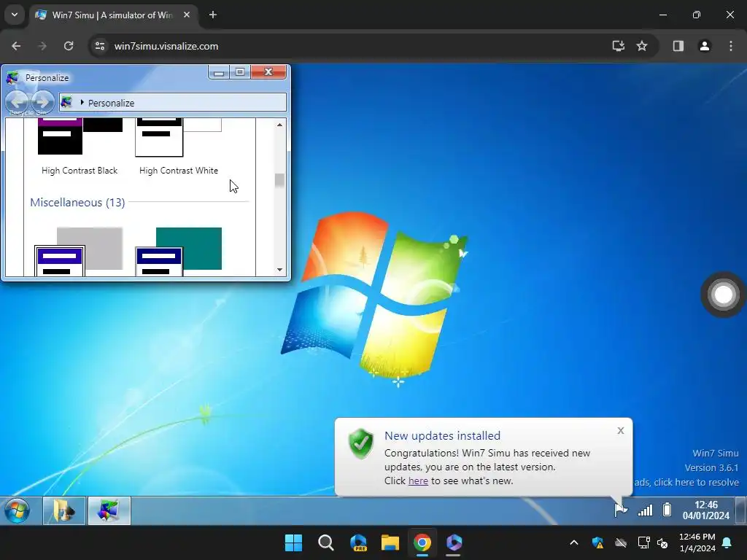Open the Action Center flag icon

pyautogui.click(x=621, y=510)
